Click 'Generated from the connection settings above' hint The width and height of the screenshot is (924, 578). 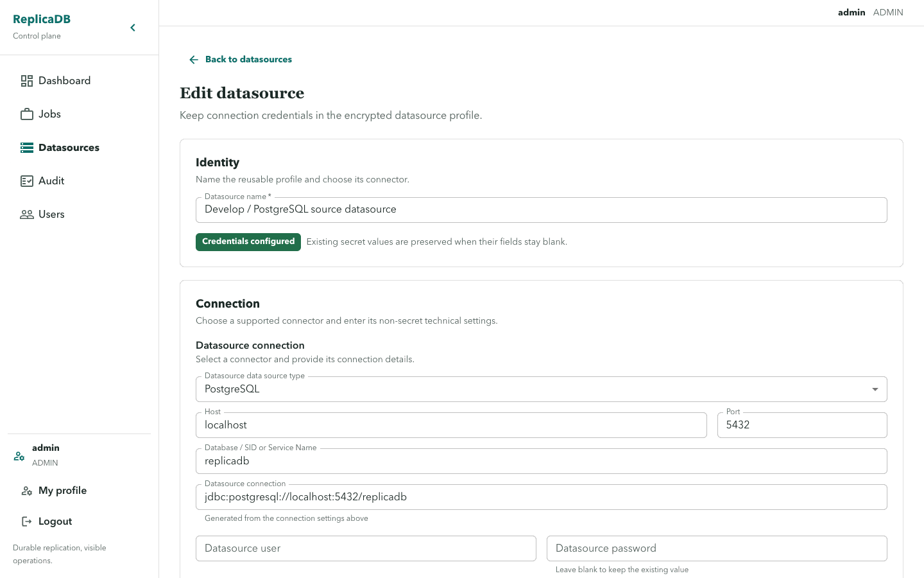tap(286, 518)
